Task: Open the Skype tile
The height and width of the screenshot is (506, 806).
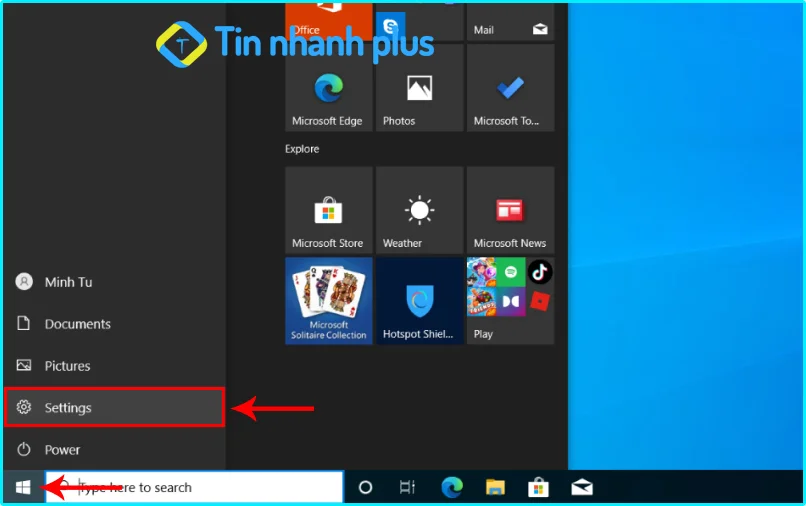Action: [x=390, y=25]
